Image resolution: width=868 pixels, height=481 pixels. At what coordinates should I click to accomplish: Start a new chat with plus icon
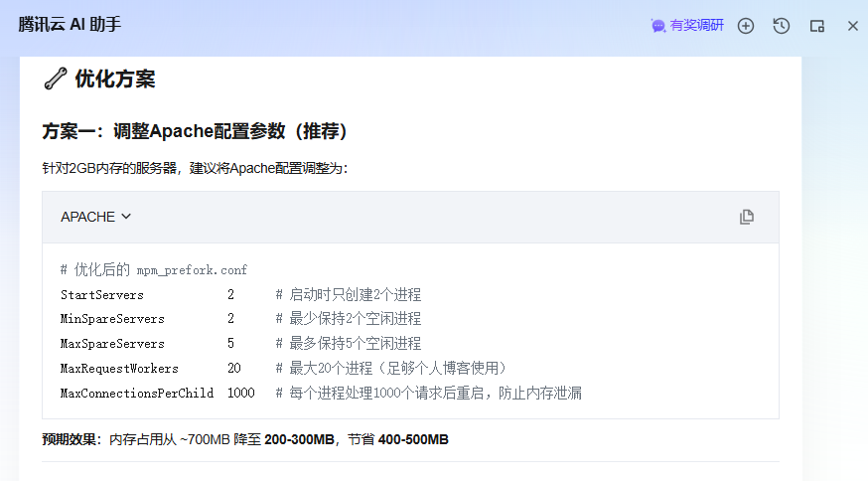point(746,26)
